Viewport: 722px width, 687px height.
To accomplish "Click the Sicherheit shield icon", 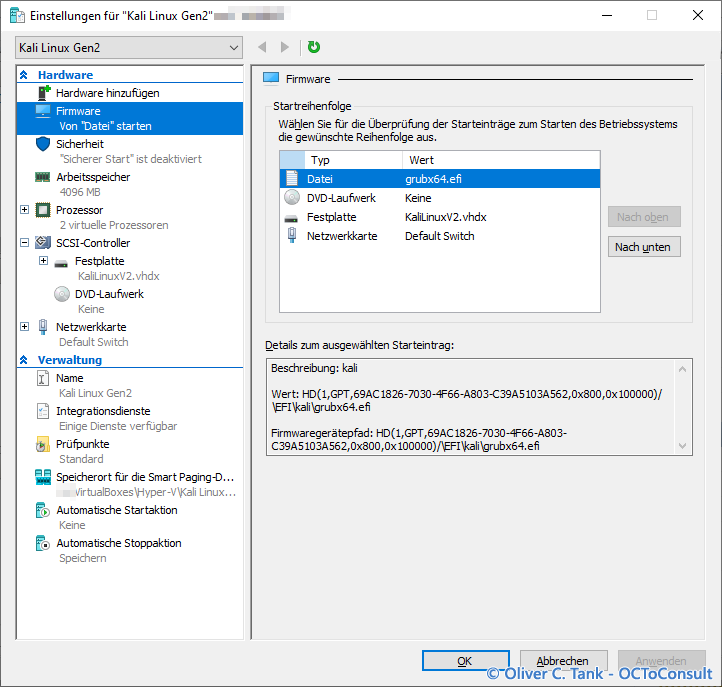I will pos(43,144).
